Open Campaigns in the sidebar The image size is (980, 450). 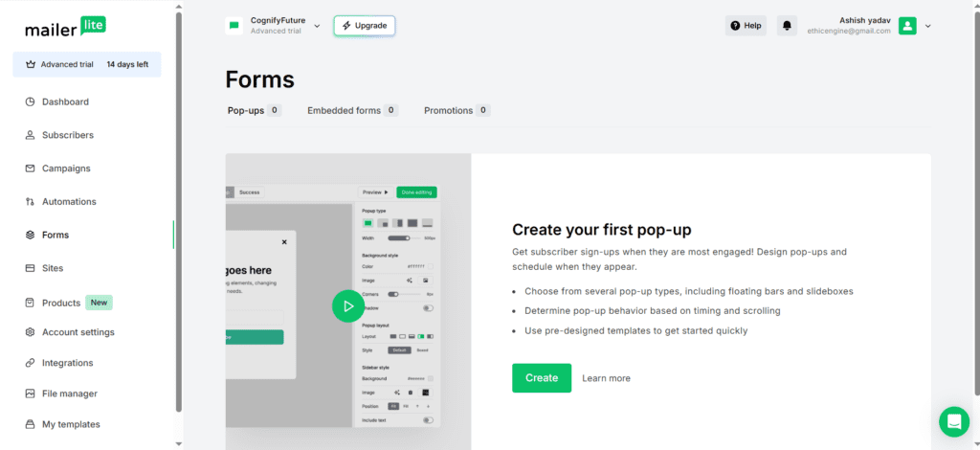coord(66,169)
